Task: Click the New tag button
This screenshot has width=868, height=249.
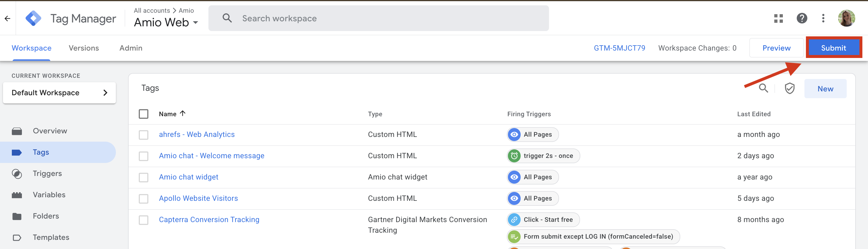Action: tap(825, 89)
